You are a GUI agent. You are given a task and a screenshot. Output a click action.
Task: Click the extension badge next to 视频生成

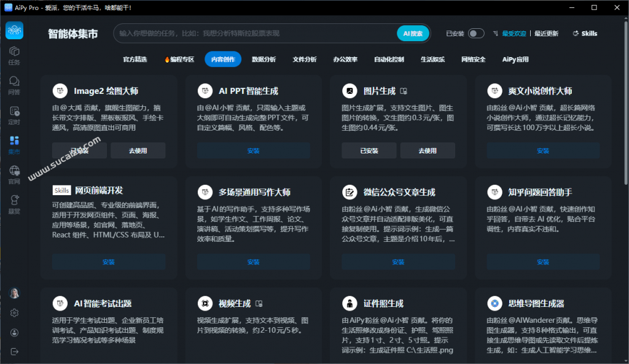(259, 304)
